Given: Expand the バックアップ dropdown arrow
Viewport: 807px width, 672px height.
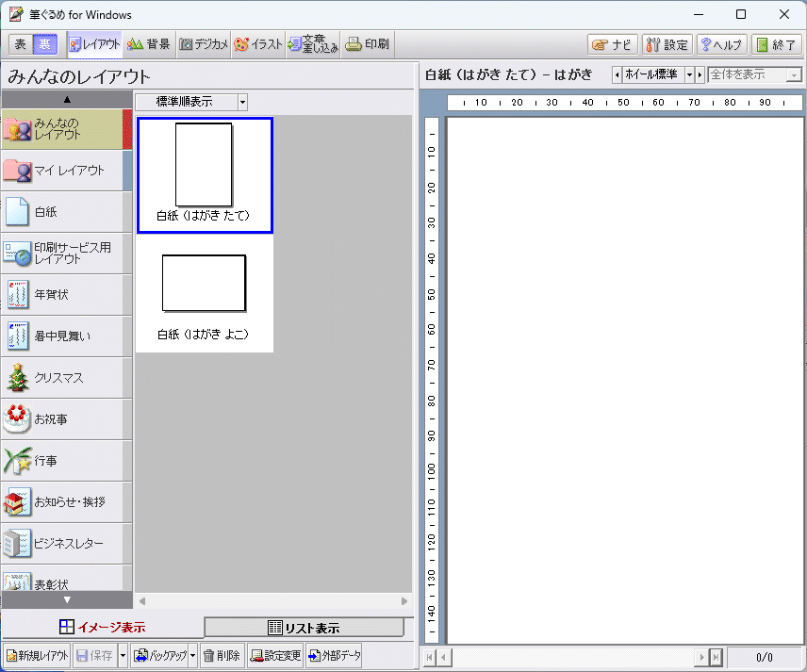Looking at the screenshot, I should coord(193,656).
